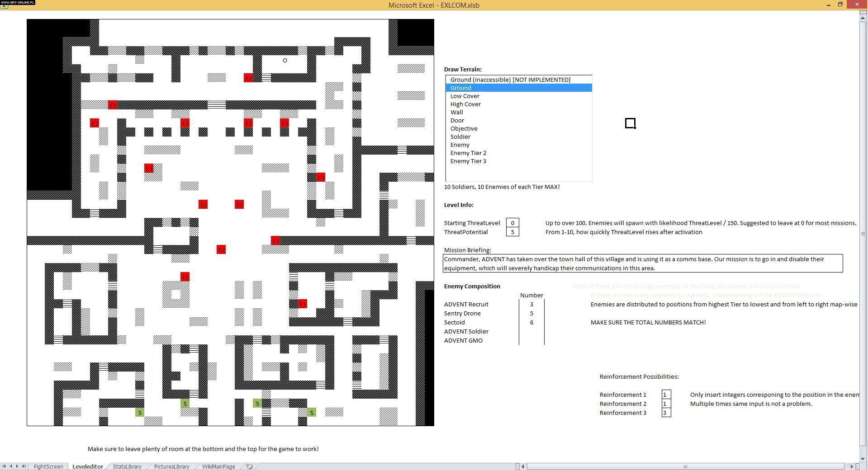Click the insert new worksheet icon
This screenshot has width=868, height=470.
pyautogui.click(x=249, y=466)
